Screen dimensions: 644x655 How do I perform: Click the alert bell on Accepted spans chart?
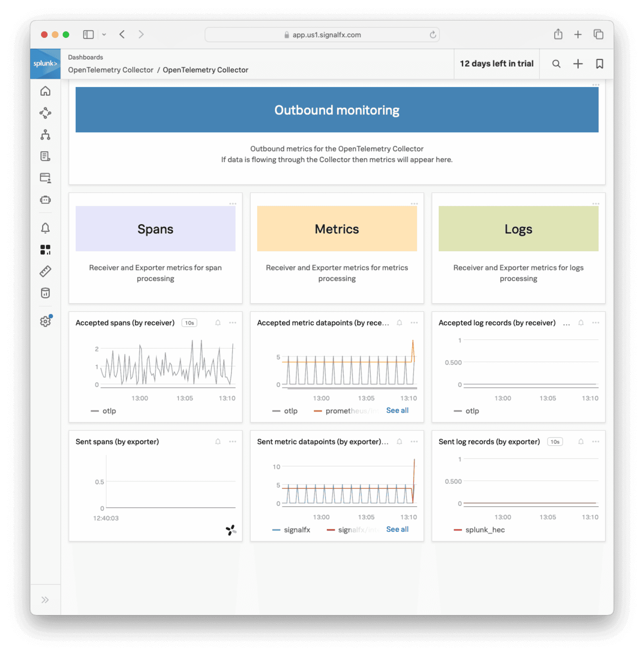pyautogui.click(x=218, y=323)
